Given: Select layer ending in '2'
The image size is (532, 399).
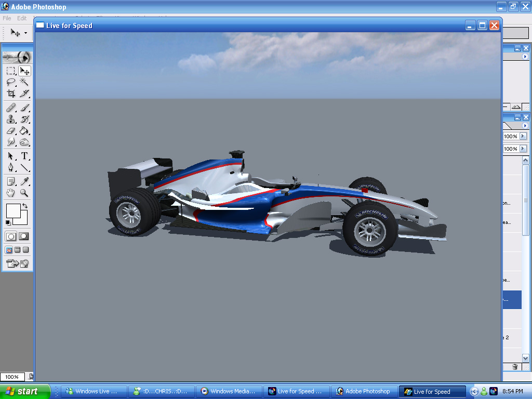Looking at the screenshot, I should [x=512, y=338].
